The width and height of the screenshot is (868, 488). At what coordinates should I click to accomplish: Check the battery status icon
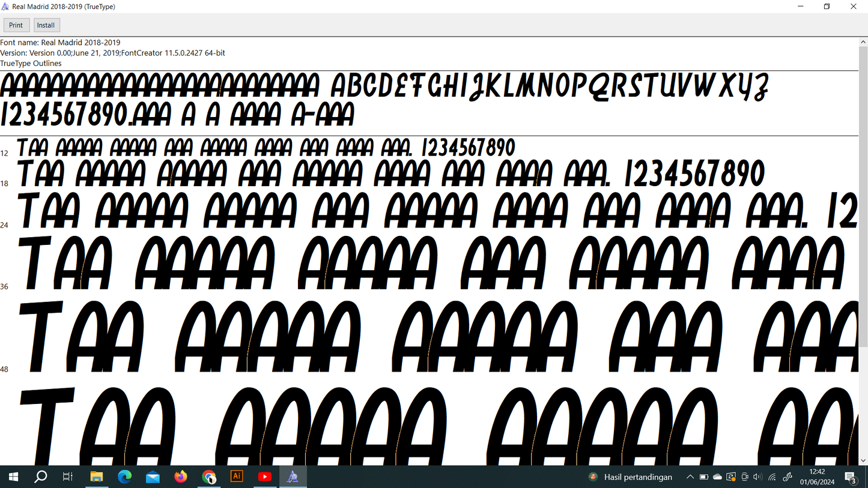coord(704,477)
